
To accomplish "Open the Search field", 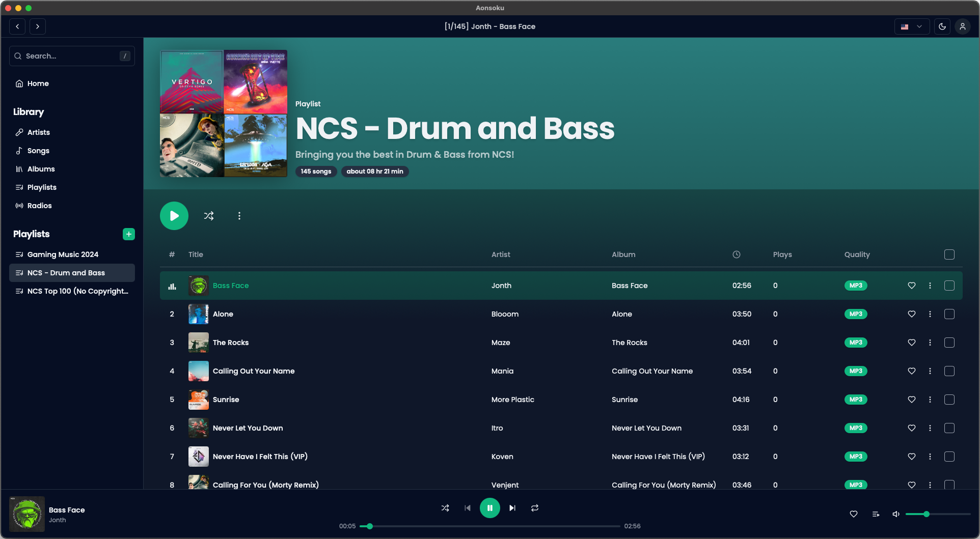I will click(71, 56).
